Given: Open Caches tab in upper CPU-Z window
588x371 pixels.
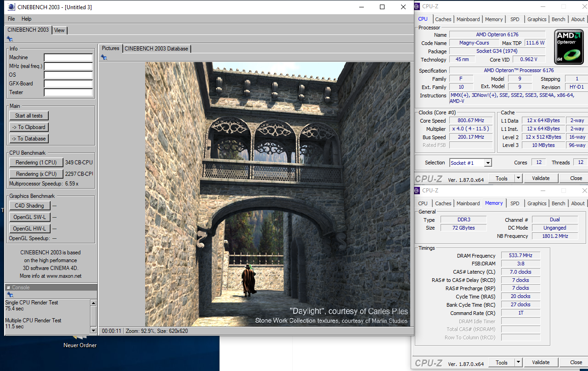Looking at the screenshot, I should 443,19.
